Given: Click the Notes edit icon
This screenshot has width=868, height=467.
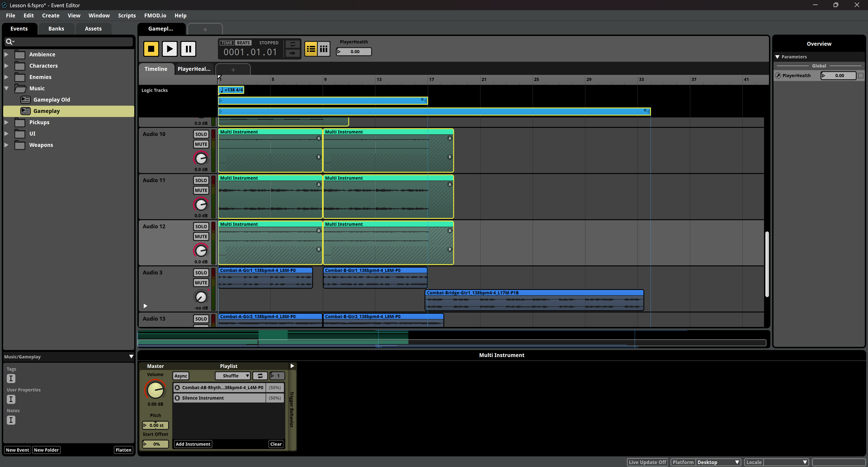Looking at the screenshot, I should pyautogui.click(x=11, y=420).
